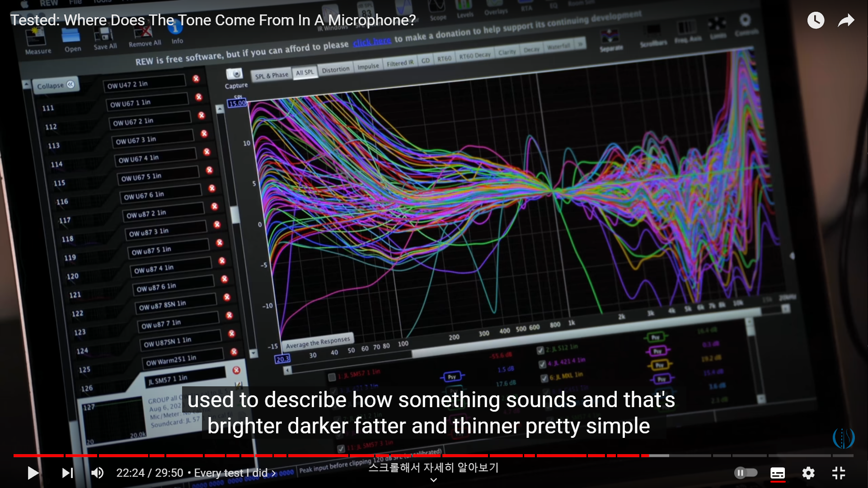The height and width of the screenshot is (488, 868).
Task: Open the Levels toolbar icon
Action: click(464, 8)
